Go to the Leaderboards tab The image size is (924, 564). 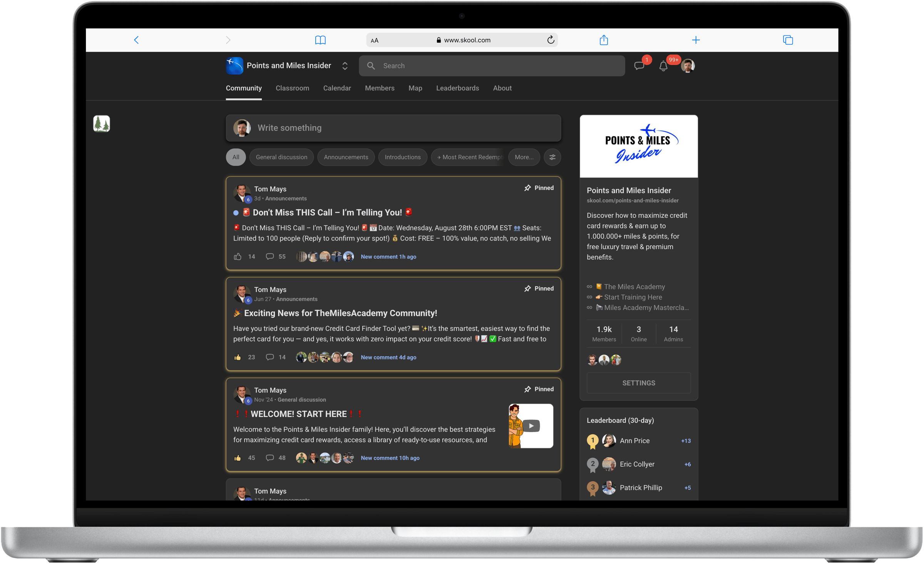457,88
